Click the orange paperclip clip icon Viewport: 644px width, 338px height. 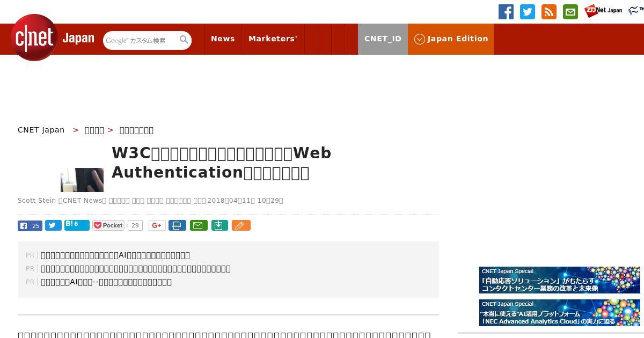241,225
